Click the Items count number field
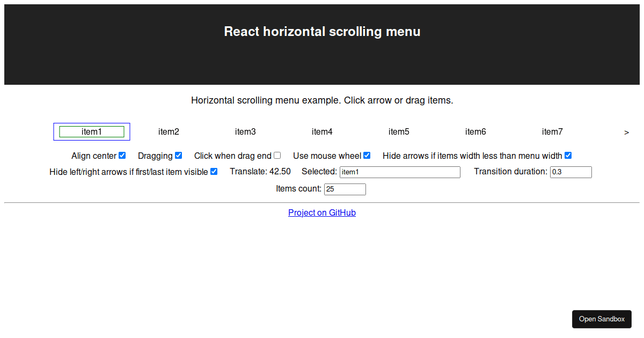The width and height of the screenshot is (644, 338). pyautogui.click(x=345, y=189)
